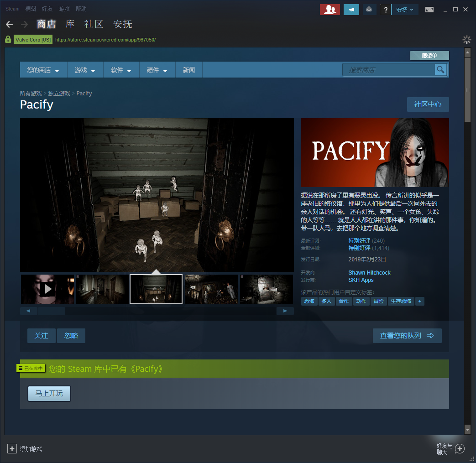Click the PACIFY header capsule image
Image resolution: width=476 pixels, height=463 pixels.
click(x=375, y=152)
